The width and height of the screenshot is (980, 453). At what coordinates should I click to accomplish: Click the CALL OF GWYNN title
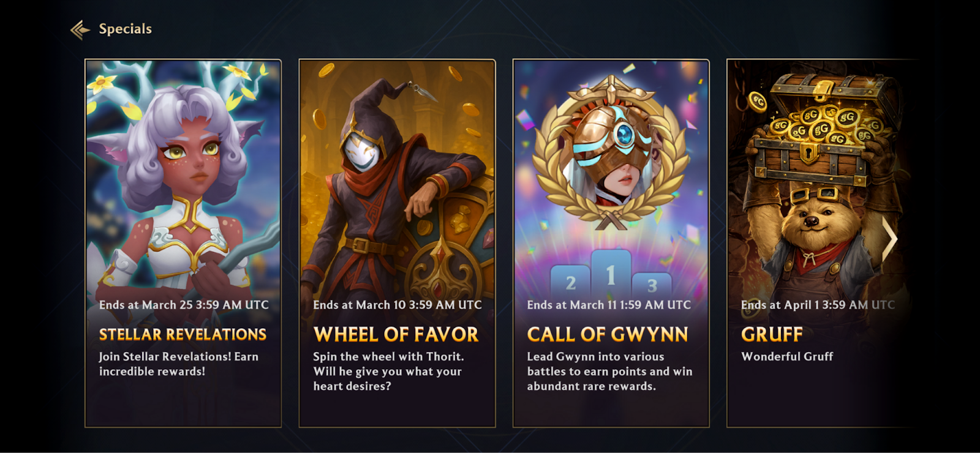pyautogui.click(x=608, y=334)
